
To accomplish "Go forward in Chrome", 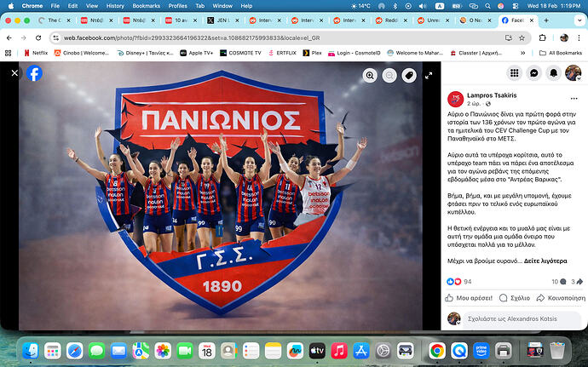I will [24, 37].
